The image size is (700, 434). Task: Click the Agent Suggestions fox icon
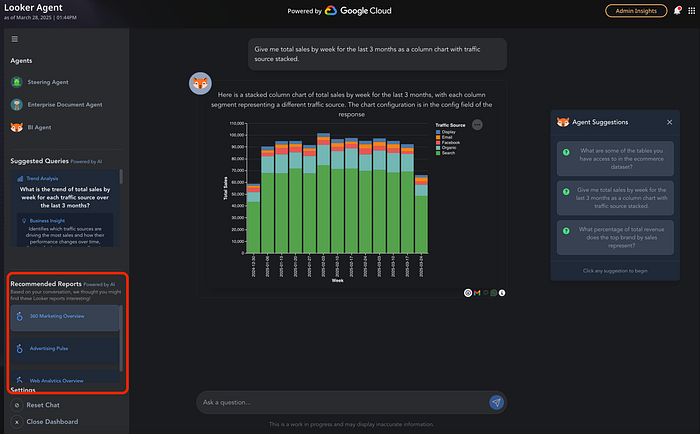pyautogui.click(x=563, y=122)
